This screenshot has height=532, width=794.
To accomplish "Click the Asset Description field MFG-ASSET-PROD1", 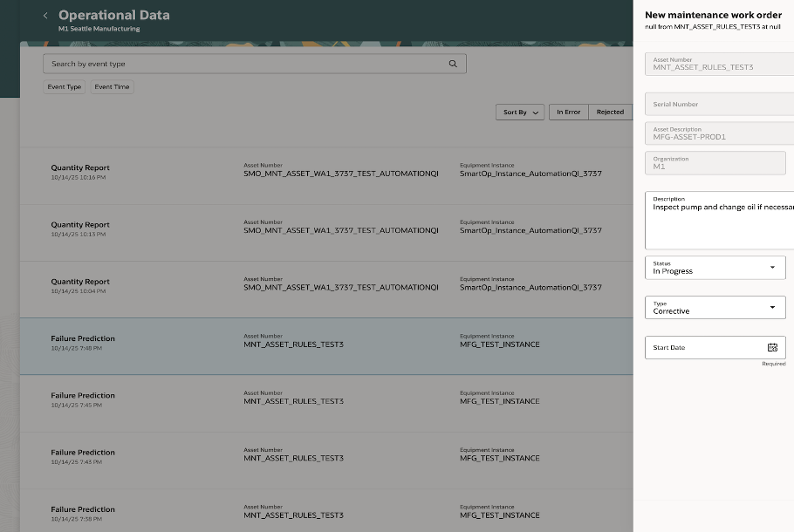I will (720, 133).
